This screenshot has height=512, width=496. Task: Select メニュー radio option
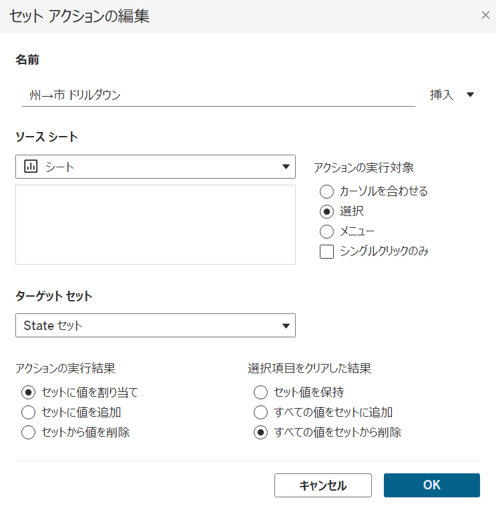coord(327,231)
